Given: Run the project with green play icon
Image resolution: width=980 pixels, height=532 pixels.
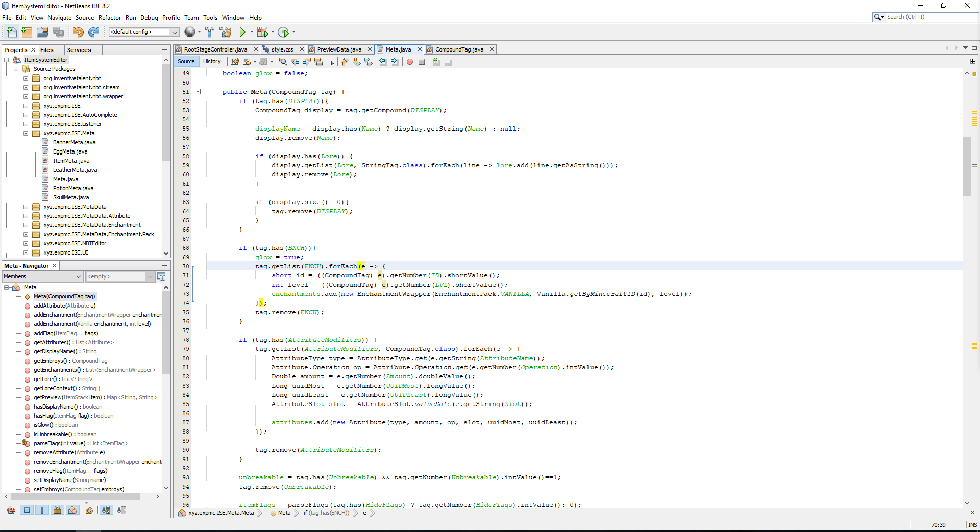Looking at the screenshot, I should pos(242,32).
